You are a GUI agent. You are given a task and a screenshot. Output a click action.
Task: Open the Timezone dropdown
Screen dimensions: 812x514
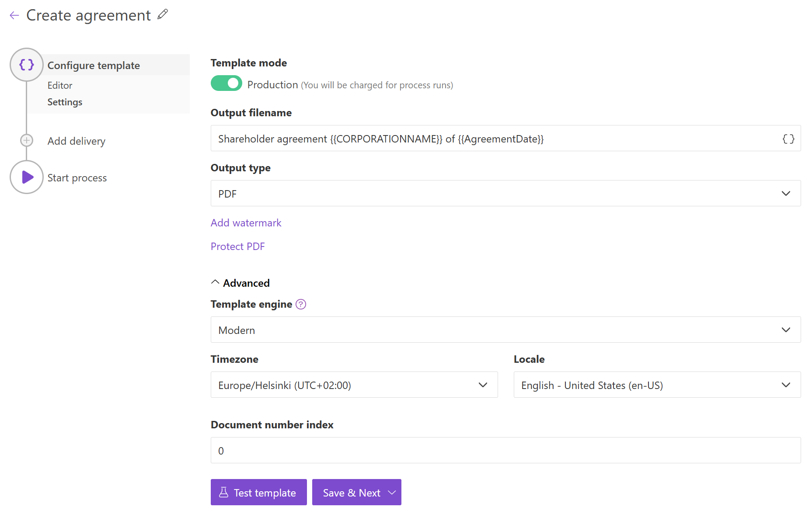tap(483, 385)
